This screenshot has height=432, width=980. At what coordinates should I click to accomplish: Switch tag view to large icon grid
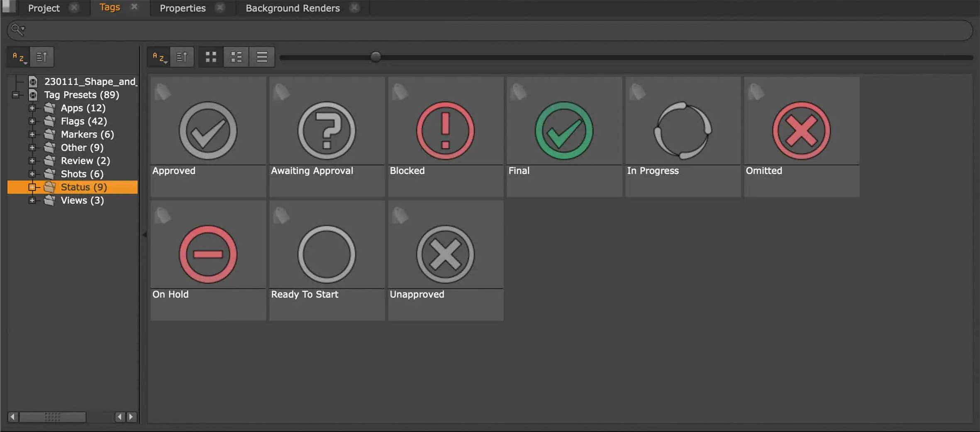pyautogui.click(x=211, y=57)
